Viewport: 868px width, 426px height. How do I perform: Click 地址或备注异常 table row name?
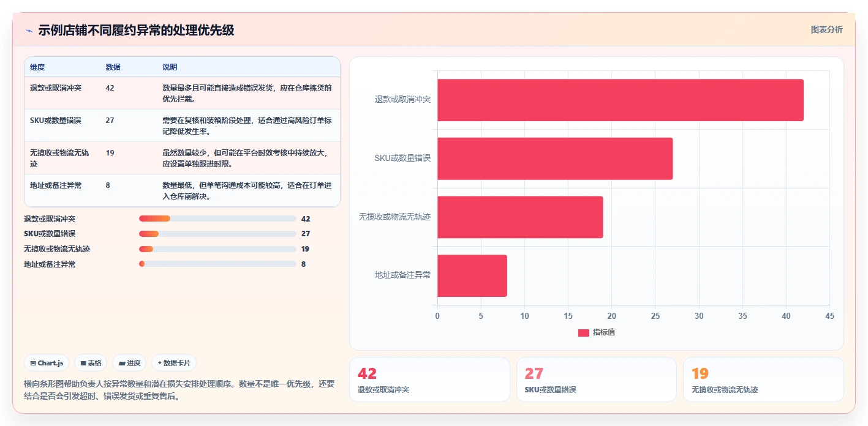[56, 185]
